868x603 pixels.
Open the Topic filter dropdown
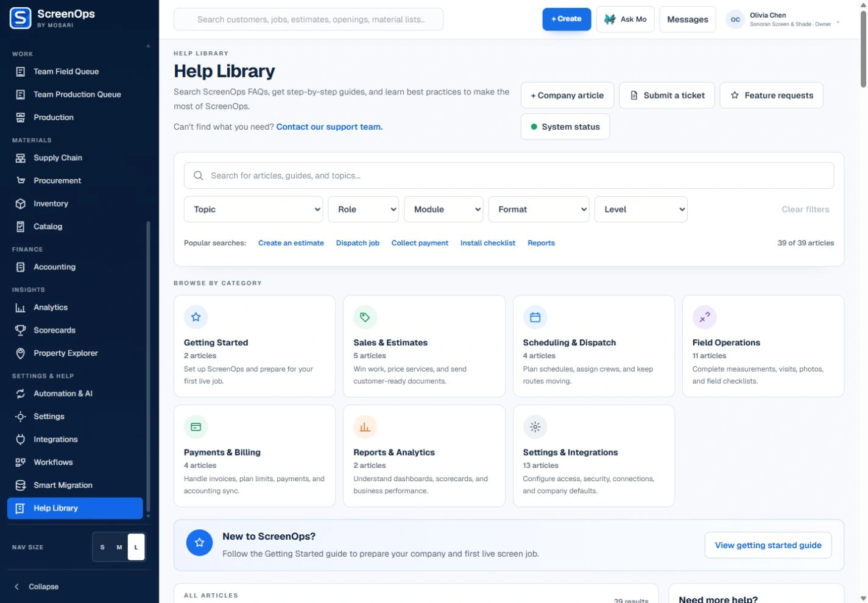pos(253,210)
